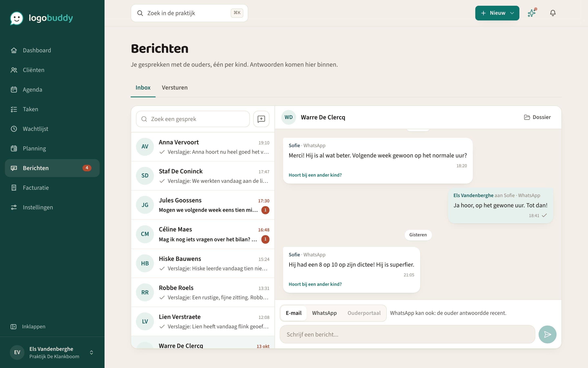Select the E-mail channel option

(294, 313)
